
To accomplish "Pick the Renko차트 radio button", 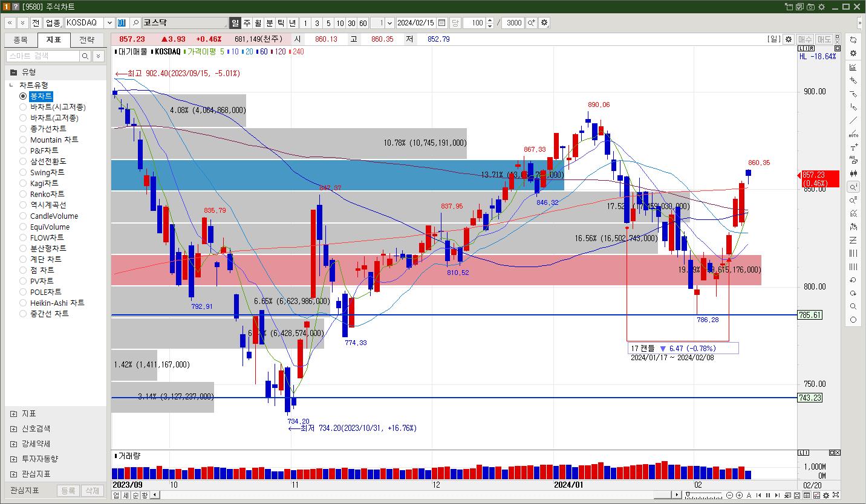I will coord(23,194).
